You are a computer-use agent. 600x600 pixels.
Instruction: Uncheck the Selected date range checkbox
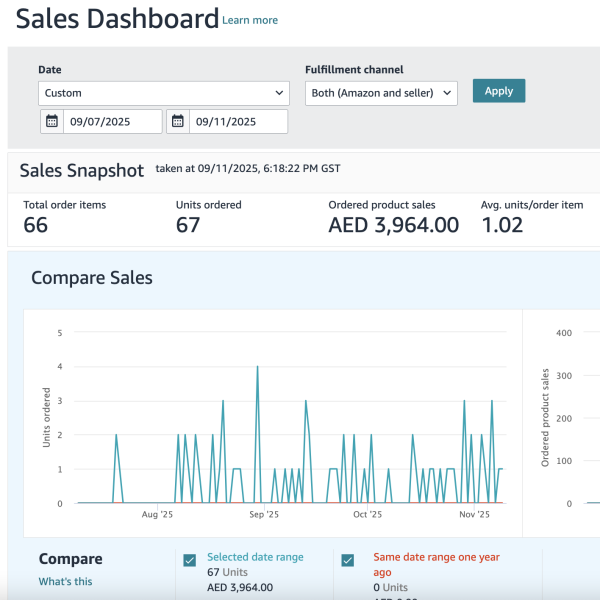[190, 561]
